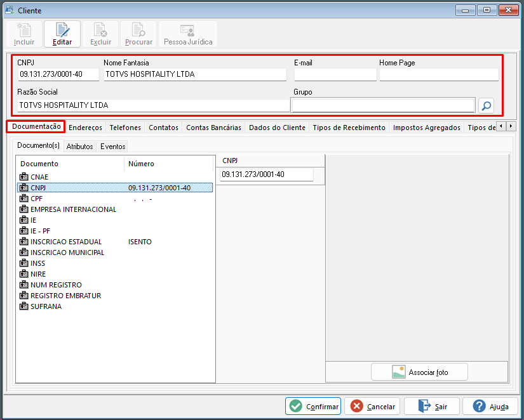Click the SUFRANA row document icon

click(x=24, y=306)
